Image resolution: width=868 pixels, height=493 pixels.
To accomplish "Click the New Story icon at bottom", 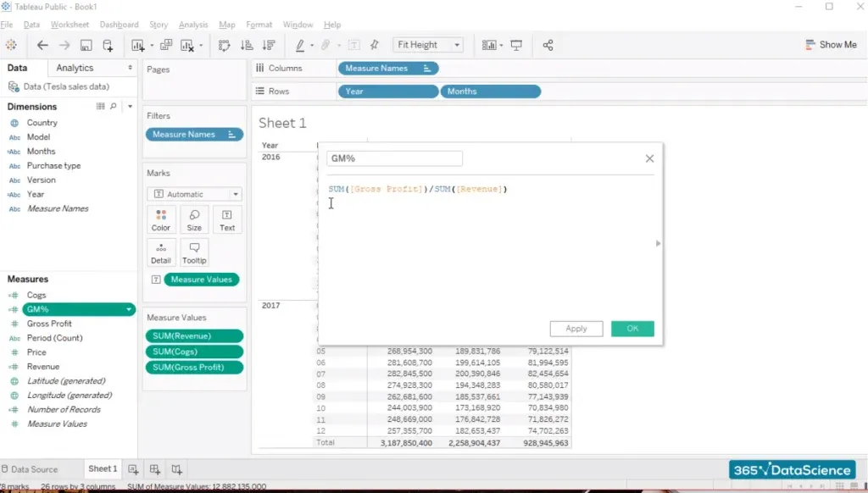I will coord(176,469).
